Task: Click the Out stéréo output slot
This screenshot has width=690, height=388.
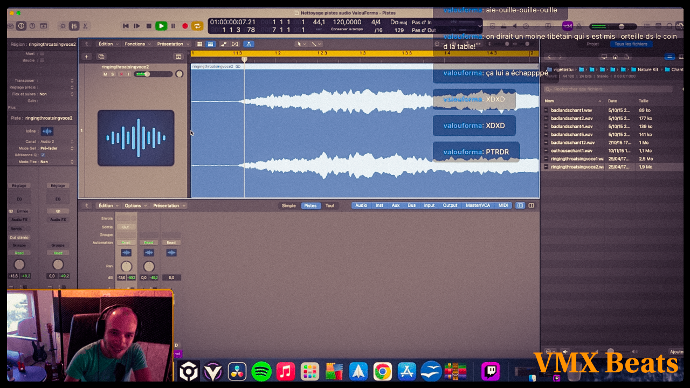Action: pos(19,237)
